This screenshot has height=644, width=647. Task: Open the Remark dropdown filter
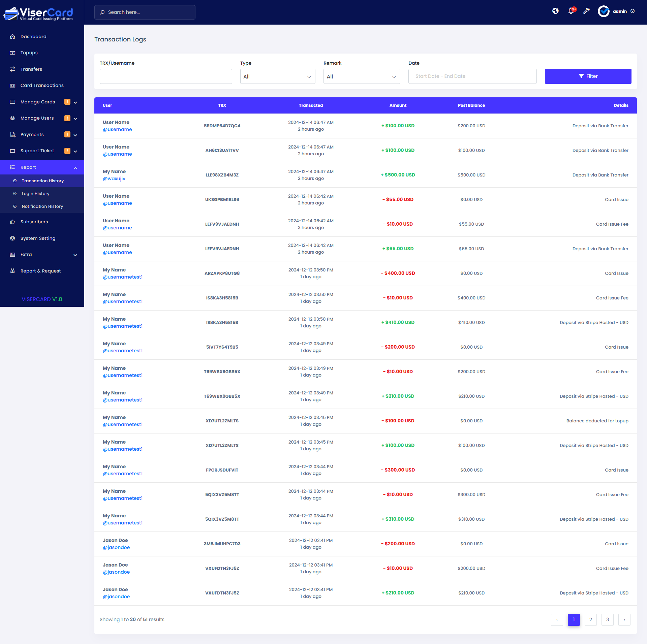click(x=362, y=76)
